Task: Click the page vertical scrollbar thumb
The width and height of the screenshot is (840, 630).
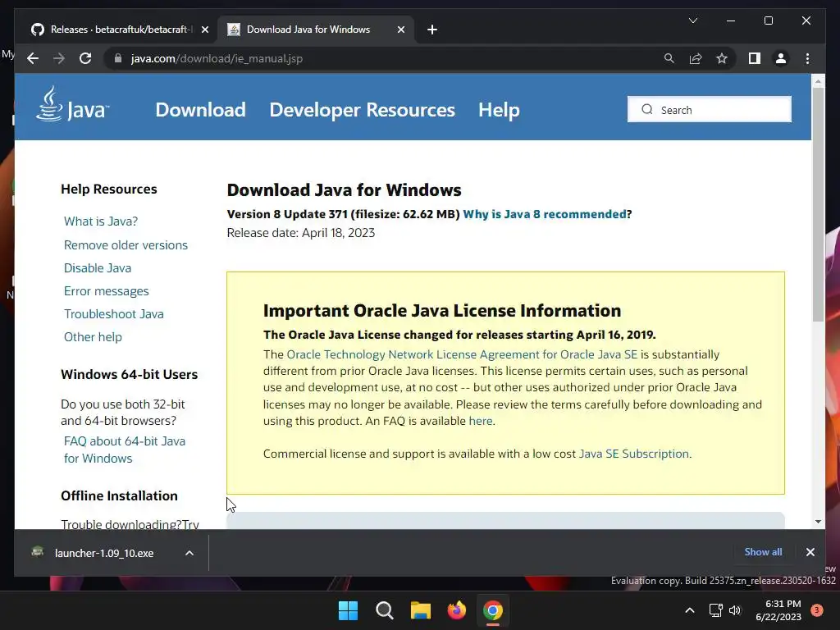Action: click(818, 204)
